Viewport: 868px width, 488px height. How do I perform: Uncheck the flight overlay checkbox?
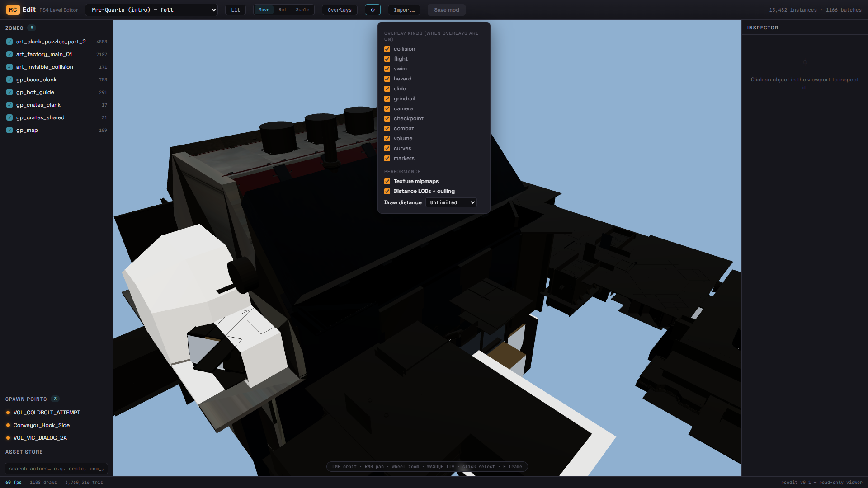pos(387,59)
